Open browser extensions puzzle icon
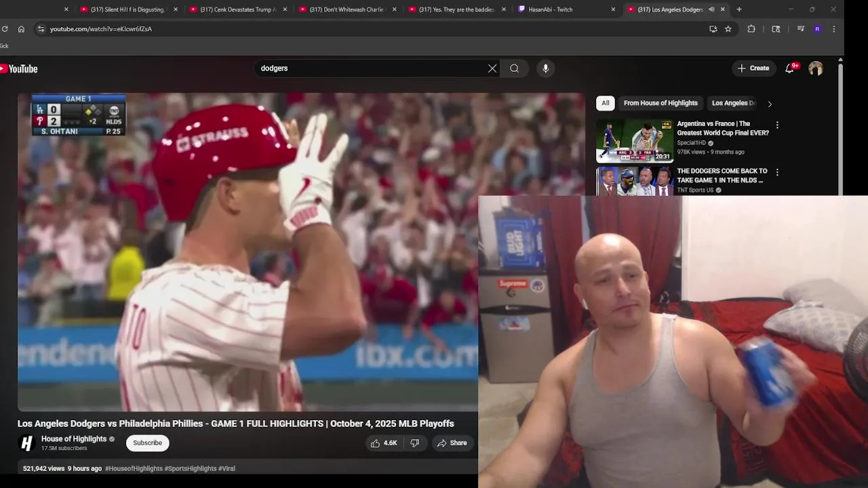 pyautogui.click(x=751, y=29)
